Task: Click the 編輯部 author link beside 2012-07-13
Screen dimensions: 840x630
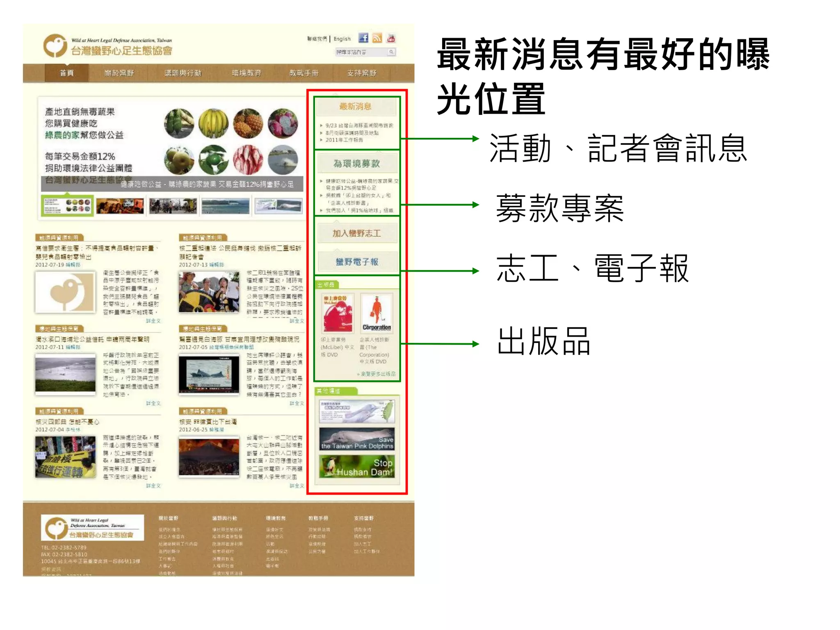Action: 217,265
